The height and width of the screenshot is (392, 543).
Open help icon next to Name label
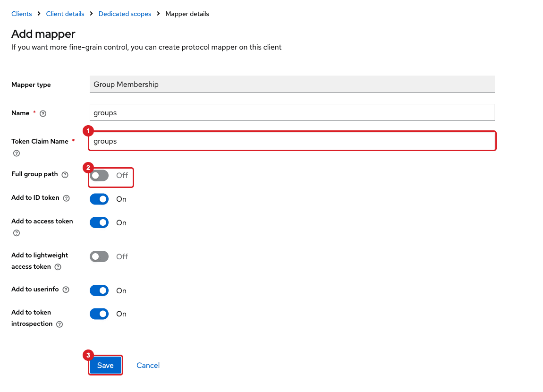point(43,113)
